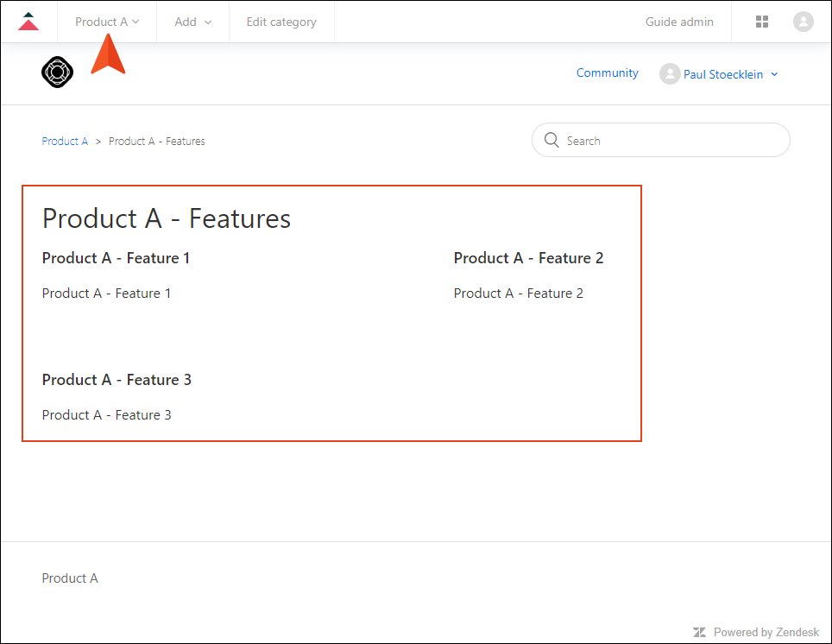Open the Product A - Feature 2 article link

(519, 294)
